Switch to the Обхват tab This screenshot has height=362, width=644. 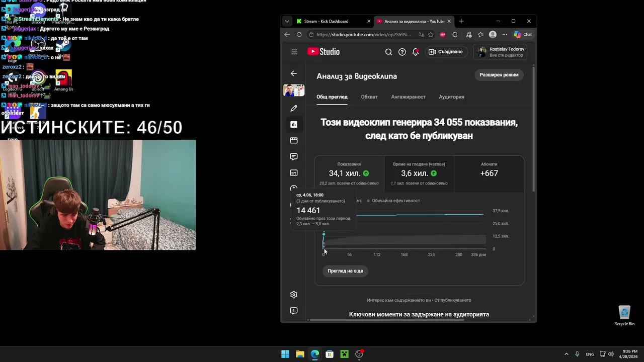point(369,97)
